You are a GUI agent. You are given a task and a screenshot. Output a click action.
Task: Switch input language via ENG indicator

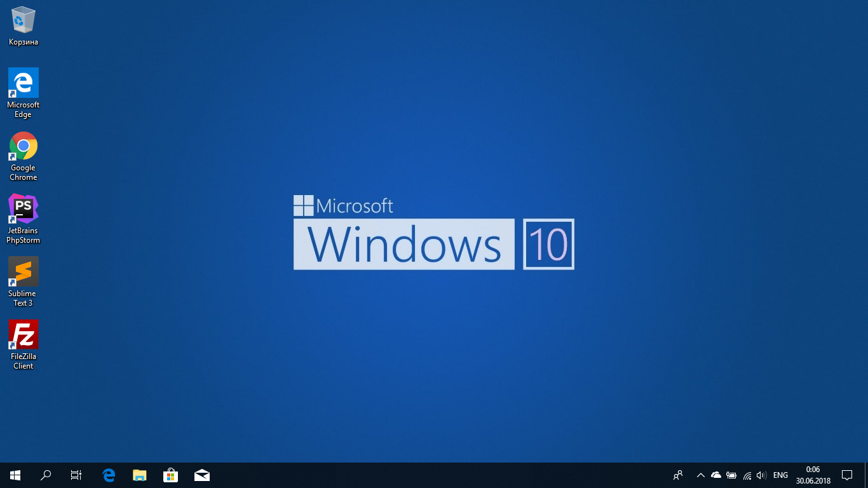(780, 475)
